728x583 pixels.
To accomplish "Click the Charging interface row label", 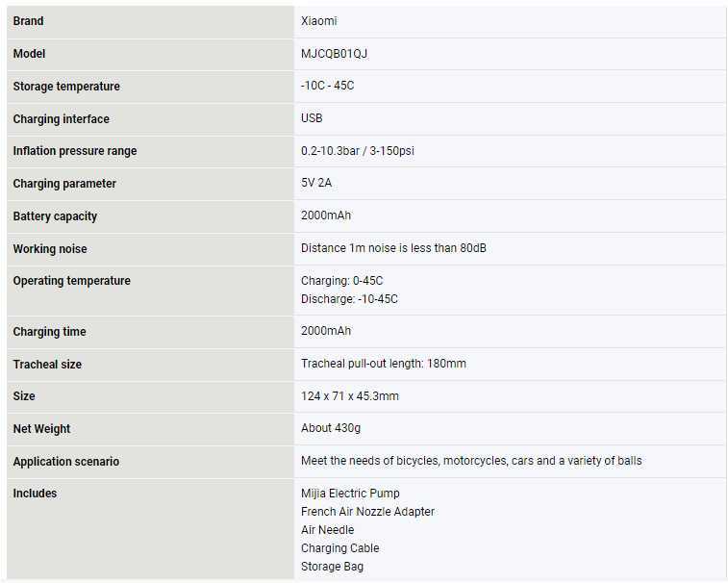I will (61, 119).
